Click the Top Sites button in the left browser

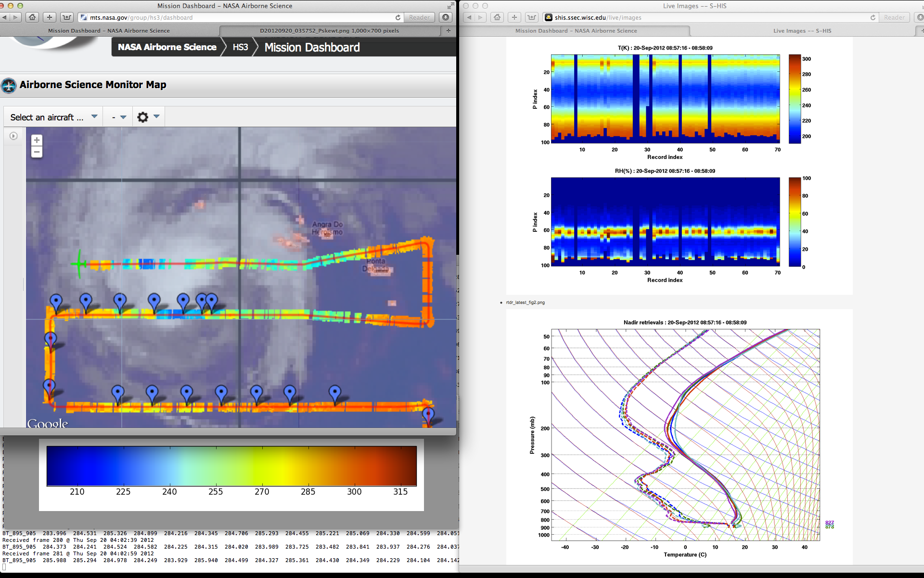pos(67,17)
